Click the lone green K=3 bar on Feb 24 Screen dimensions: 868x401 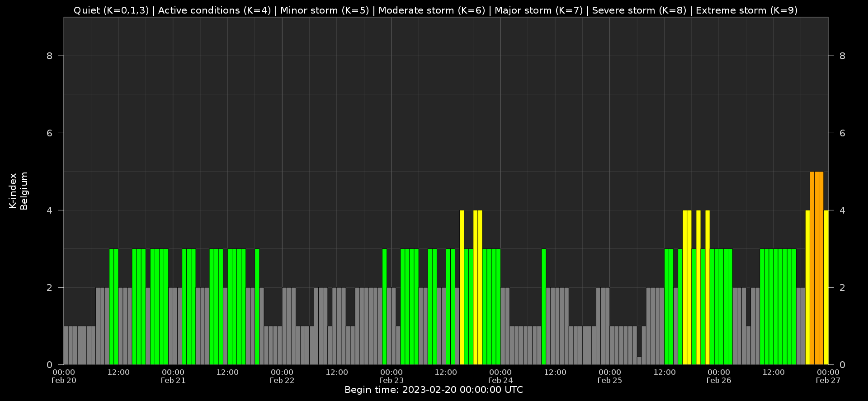(544, 307)
